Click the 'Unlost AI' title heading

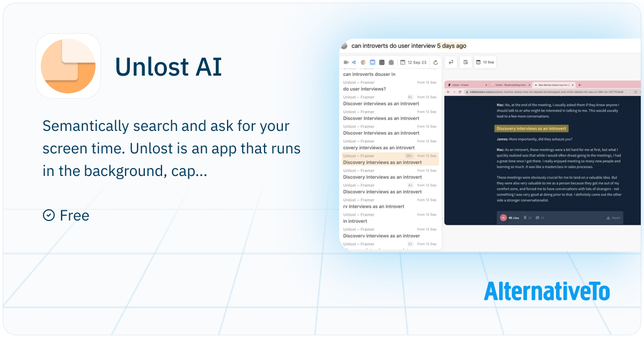(x=168, y=67)
